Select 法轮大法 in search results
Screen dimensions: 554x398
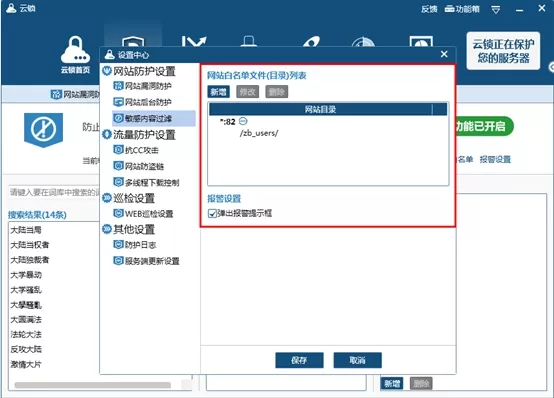[x=26, y=334]
